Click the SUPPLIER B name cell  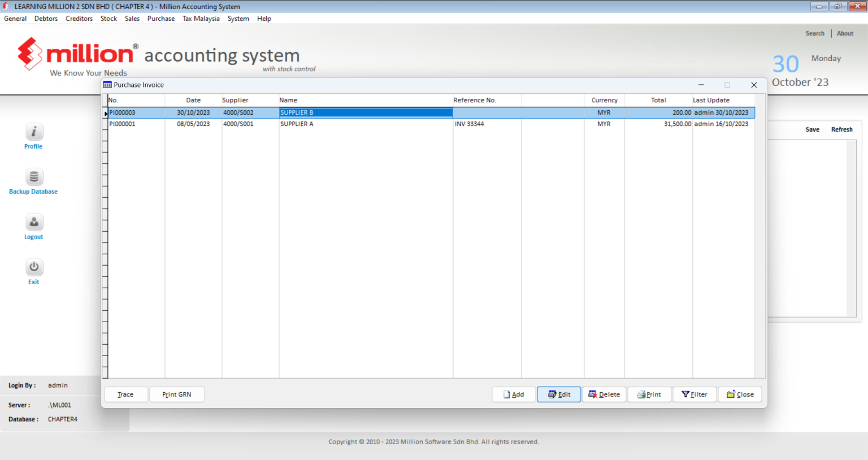pyautogui.click(x=366, y=112)
